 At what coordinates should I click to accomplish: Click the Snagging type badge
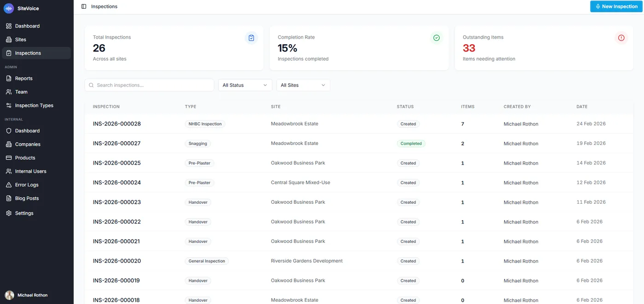coord(198,143)
